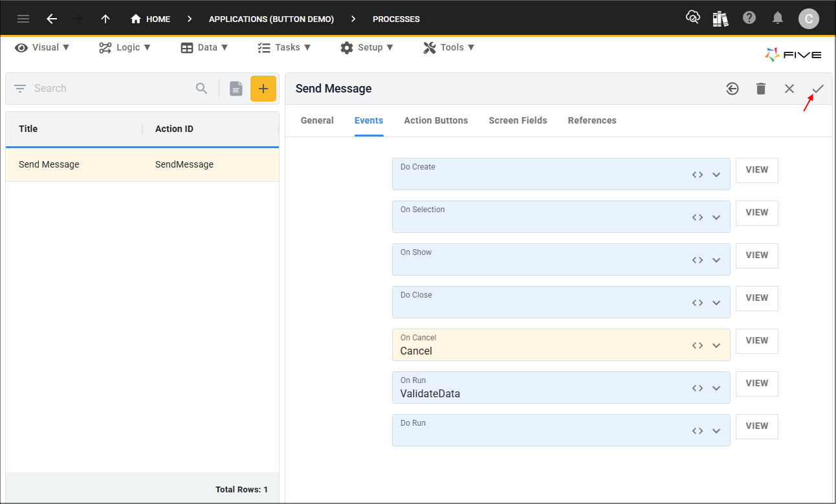Viewport: 836px width, 504px height.
Task: Expand the Do Create dropdown
Action: pyautogui.click(x=716, y=175)
